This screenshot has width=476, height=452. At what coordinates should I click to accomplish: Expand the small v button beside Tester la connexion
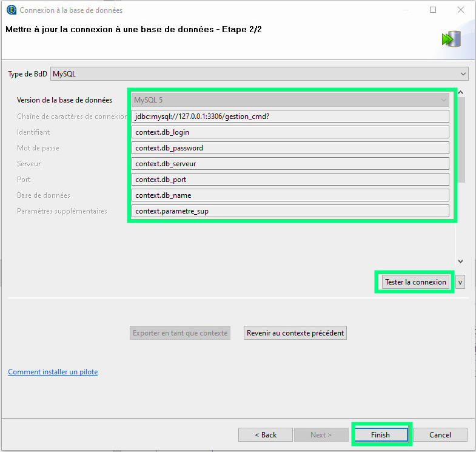point(460,282)
